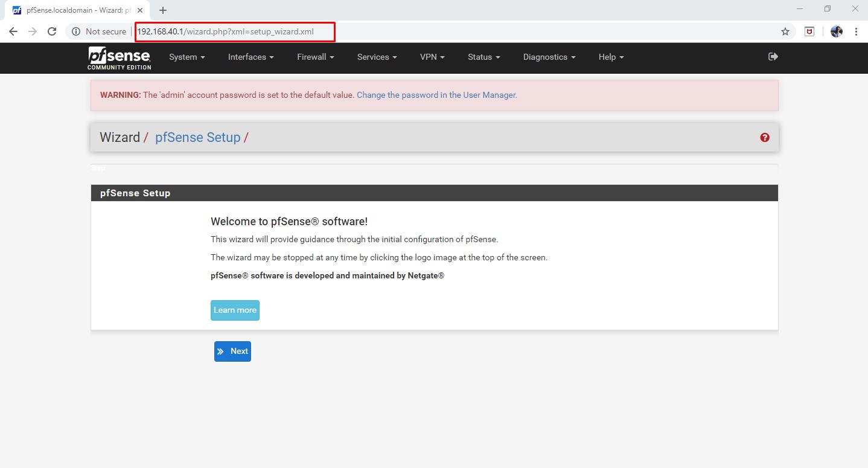Viewport: 868px width, 468px height.
Task: Open the red help question-mark icon
Action: (765, 138)
